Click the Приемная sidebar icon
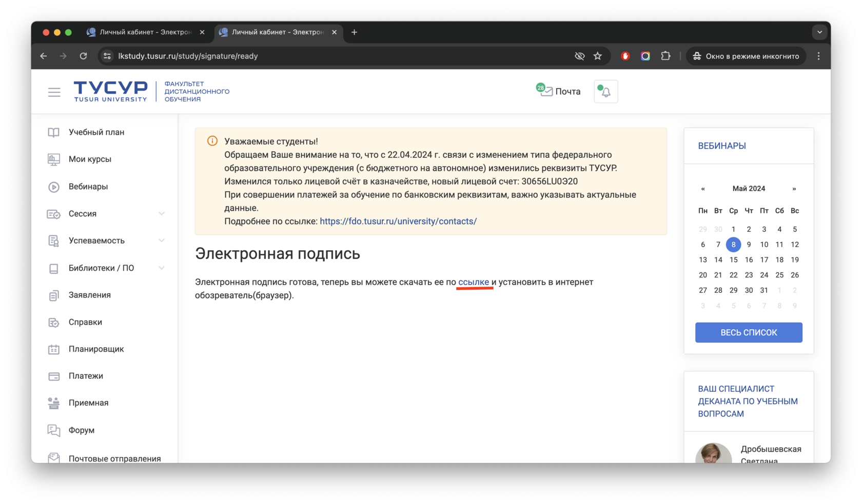The width and height of the screenshot is (862, 504). pyautogui.click(x=53, y=403)
